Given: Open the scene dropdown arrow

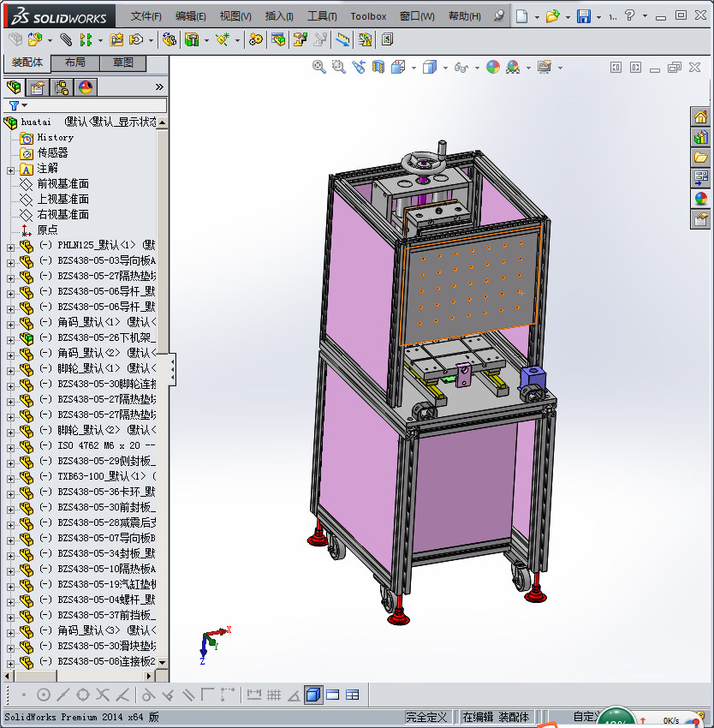Looking at the screenshot, I should pos(528,68).
